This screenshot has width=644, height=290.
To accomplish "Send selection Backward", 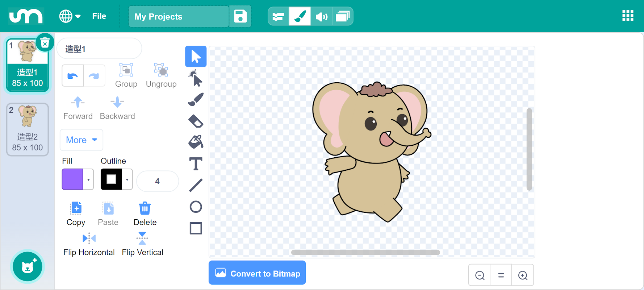I will (x=117, y=108).
